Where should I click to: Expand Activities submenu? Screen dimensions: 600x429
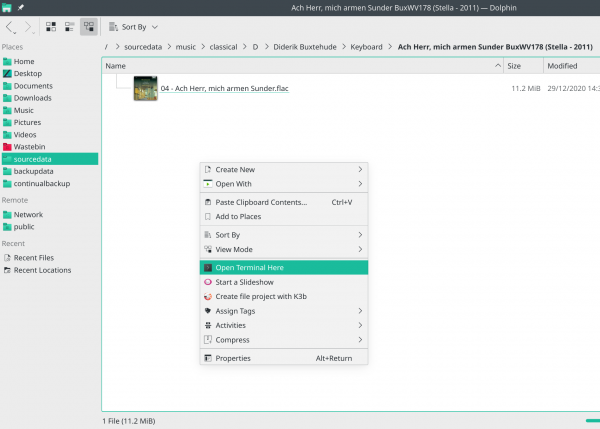point(284,325)
